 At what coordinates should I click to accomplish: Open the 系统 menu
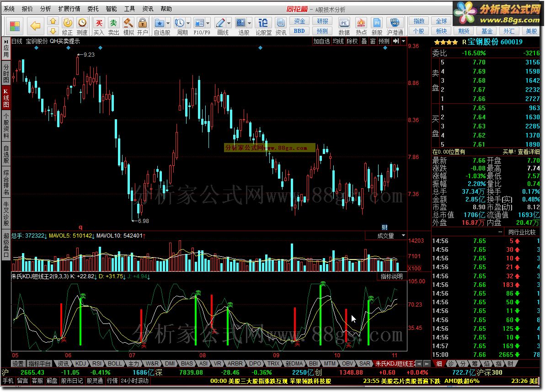[9, 9]
